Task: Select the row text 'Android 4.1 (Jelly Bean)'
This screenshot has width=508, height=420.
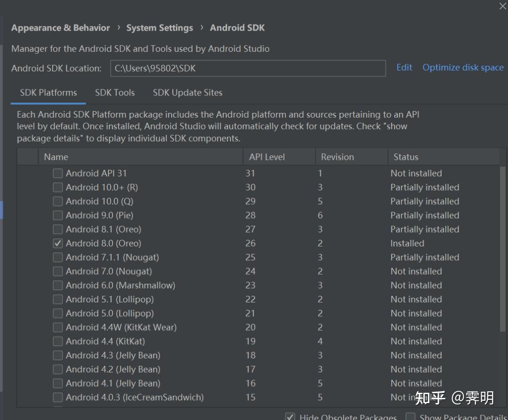Action: [x=113, y=383]
